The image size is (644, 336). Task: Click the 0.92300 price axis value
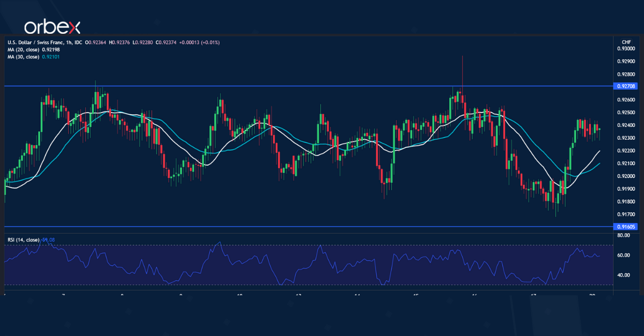coord(626,138)
